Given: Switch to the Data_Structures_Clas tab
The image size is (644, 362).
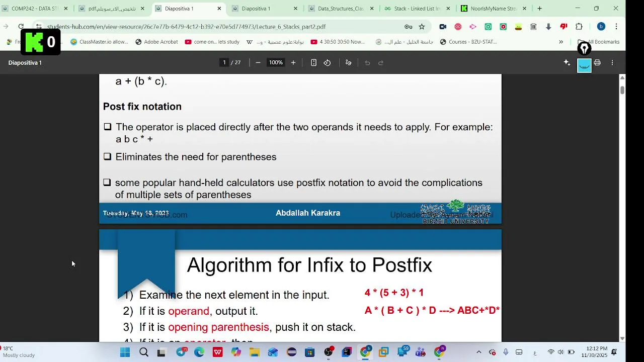Looking at the screenshot, I should [341, 9].
